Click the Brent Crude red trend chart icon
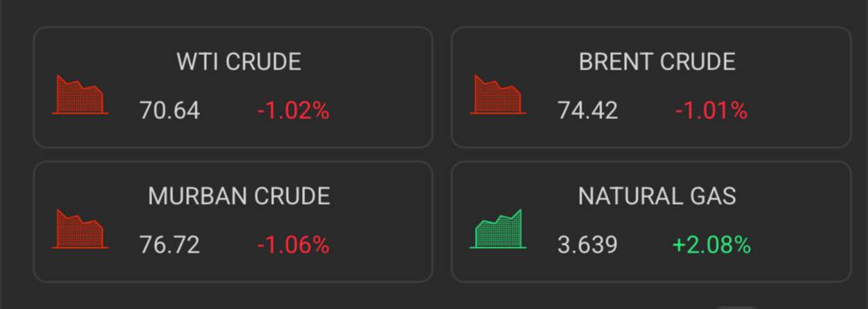The height and width of the screenshot is (309, 868). pos(498,95)
